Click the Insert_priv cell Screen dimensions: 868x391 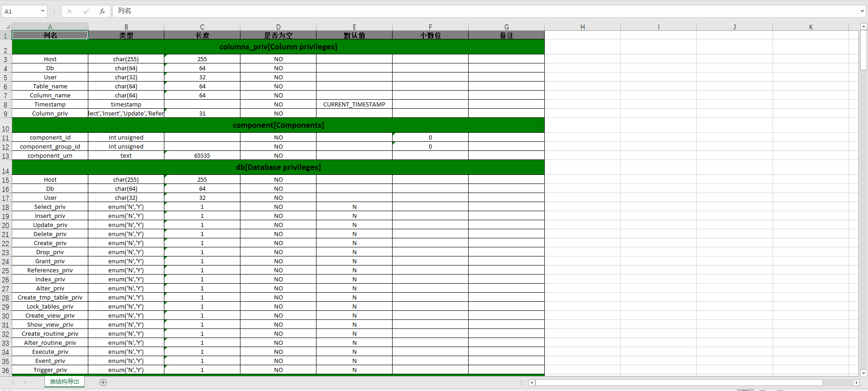tap(50, 216)
